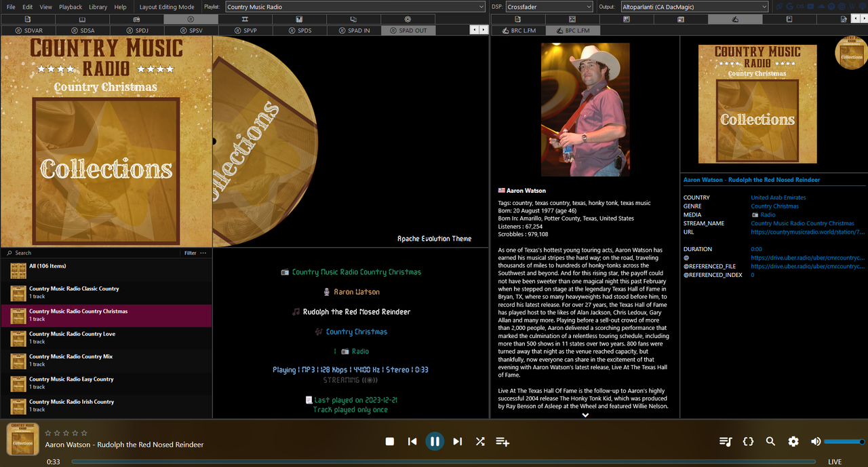Open the United Arab Emirates link
Image resolution: width=868 pixels, height=467 pixels.
pos(778,198)
